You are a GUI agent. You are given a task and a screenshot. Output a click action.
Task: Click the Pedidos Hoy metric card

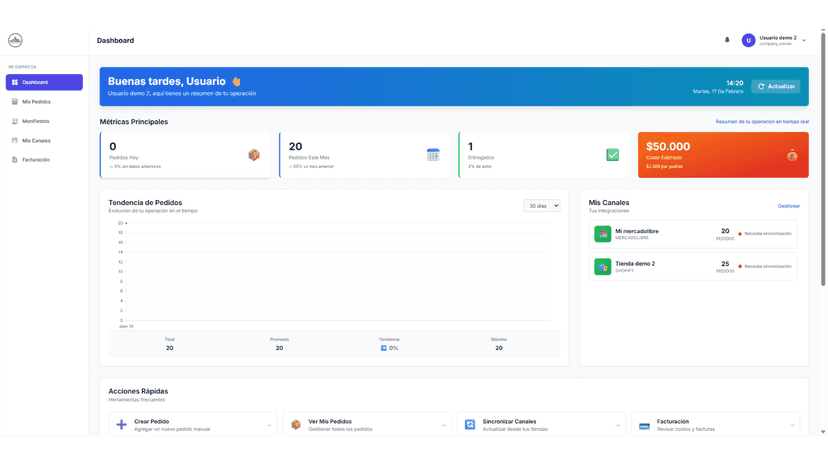pyautogui.click(x=185, y=155)
